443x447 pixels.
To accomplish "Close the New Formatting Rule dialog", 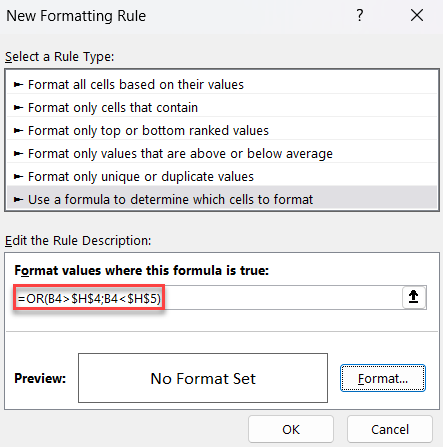I will (417, 15).
